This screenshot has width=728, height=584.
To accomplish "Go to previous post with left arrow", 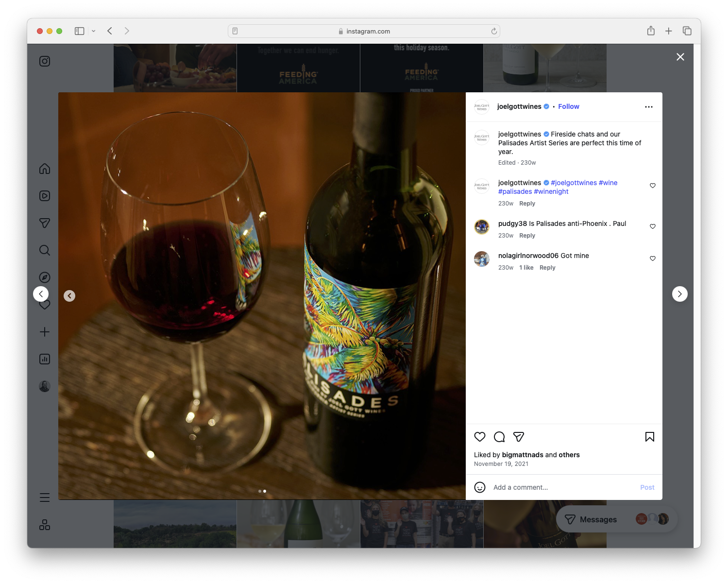I will point(41,294).
